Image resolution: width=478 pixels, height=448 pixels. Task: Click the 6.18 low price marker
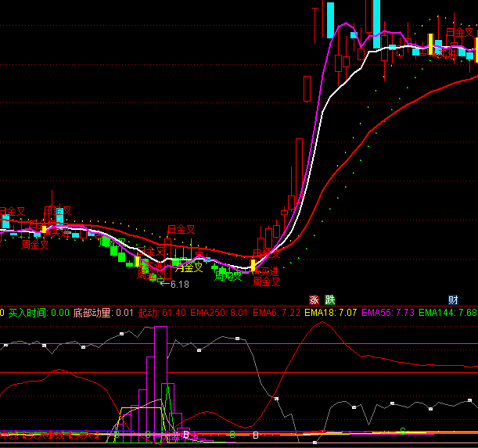point(177,284)
